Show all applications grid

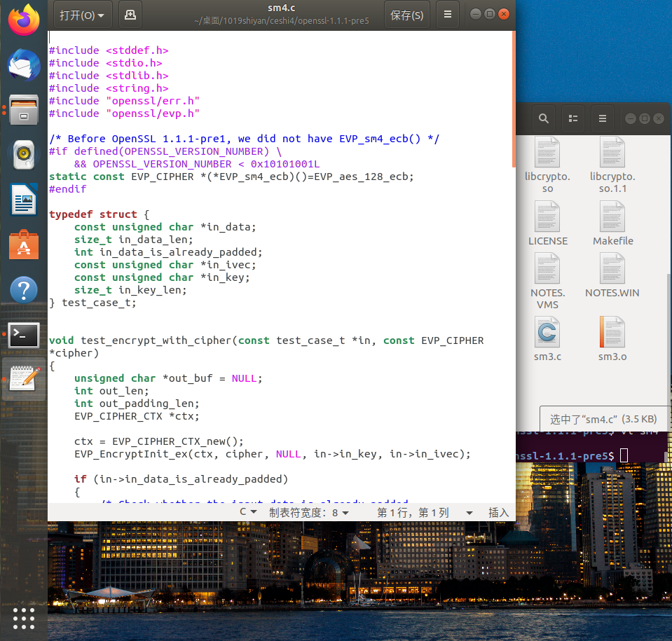tap(24, 619)
